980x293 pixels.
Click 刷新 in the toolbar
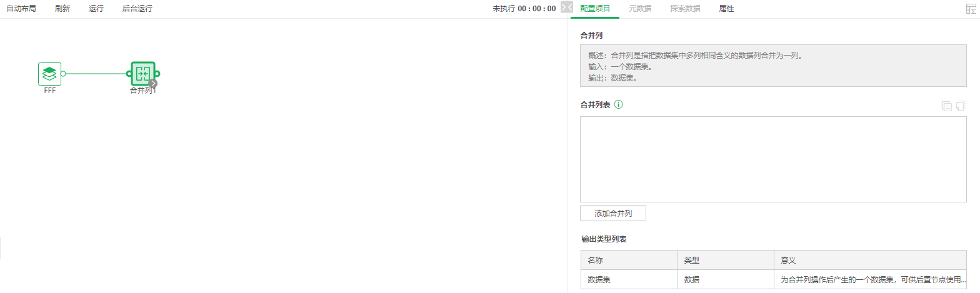[62, 9]
